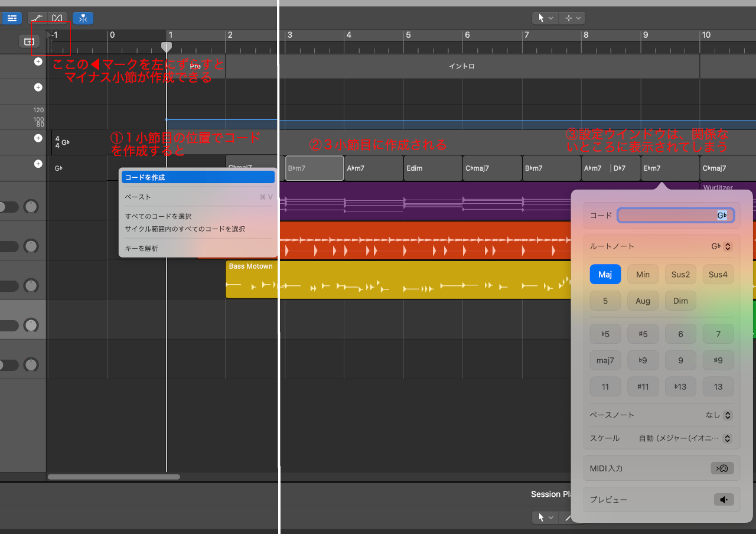Open the bottom pointer tool menu
Viewport: 756px width, 534px height.
pyautogui.click(x=545, y=517)
